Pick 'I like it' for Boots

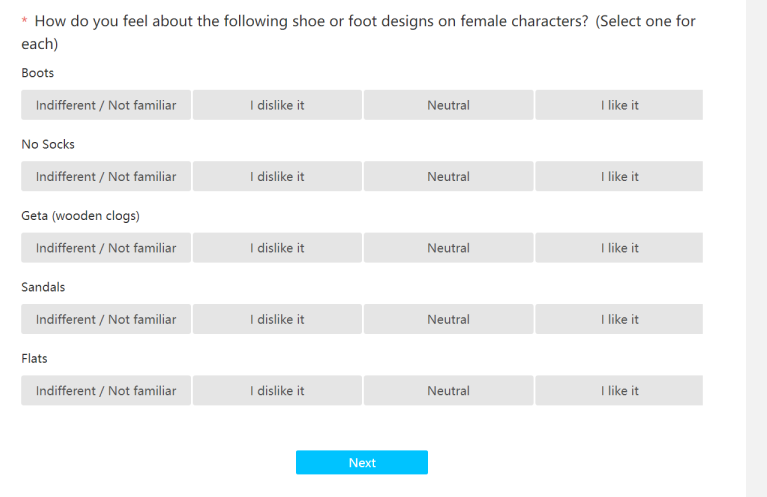pos(619,105)
